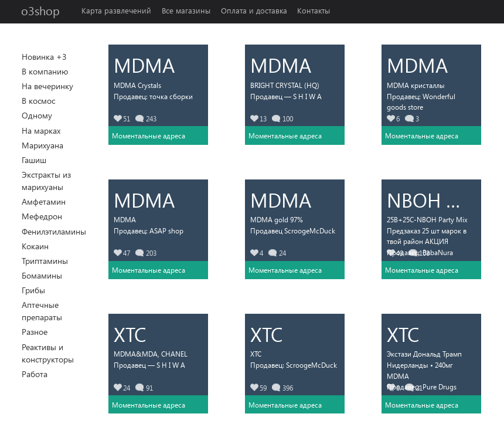The height and width of the screenshot is (434, 504).
Task: Click heart icon on "точка сборки" card
Action: click(118, 119)
